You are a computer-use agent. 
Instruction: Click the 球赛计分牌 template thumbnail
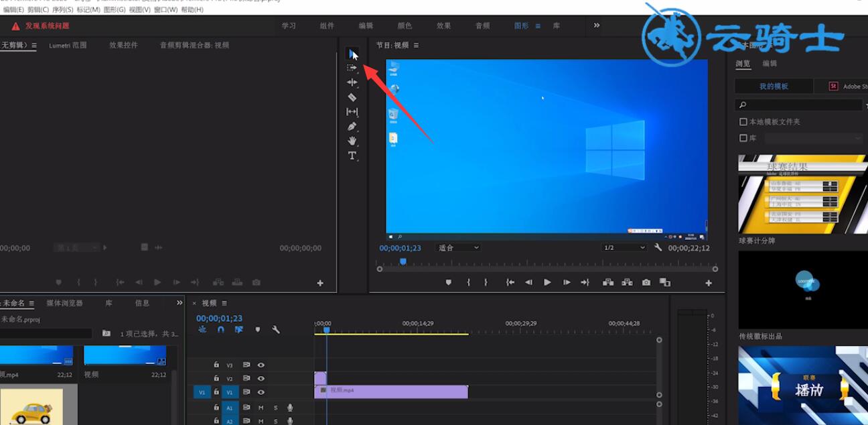pos(803,194)
